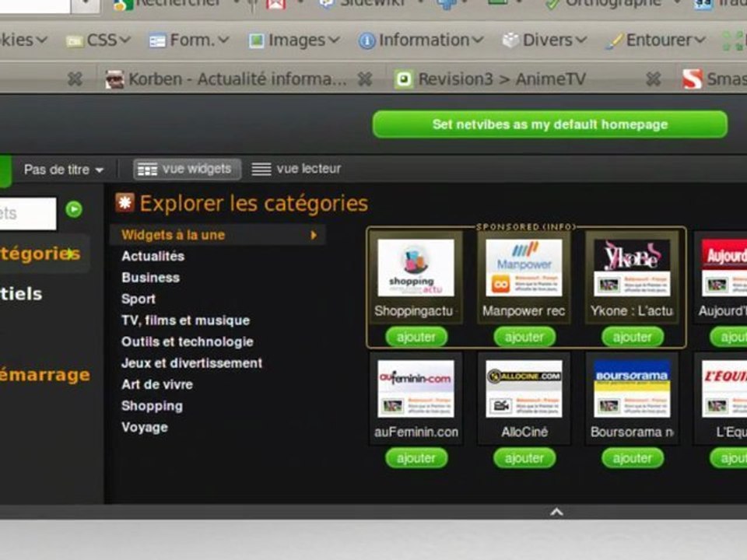
Task: Open the Entourer toolbar dropdown
Action: 655,40
